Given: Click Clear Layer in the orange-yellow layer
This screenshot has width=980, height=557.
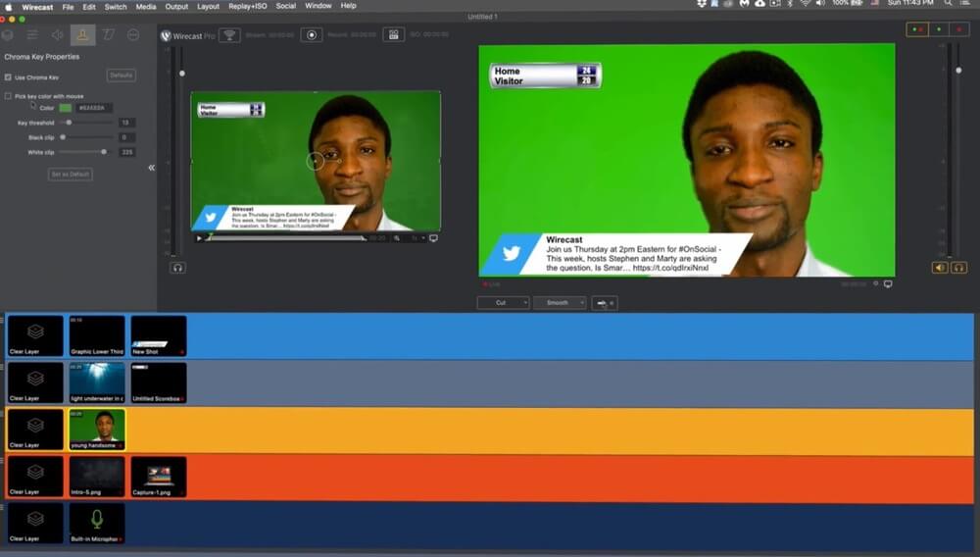Looking at the screenshot, I should [x=35, y=430].
